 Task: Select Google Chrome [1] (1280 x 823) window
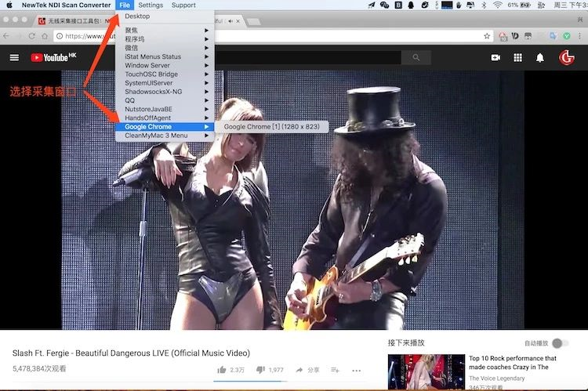(272, 127)
